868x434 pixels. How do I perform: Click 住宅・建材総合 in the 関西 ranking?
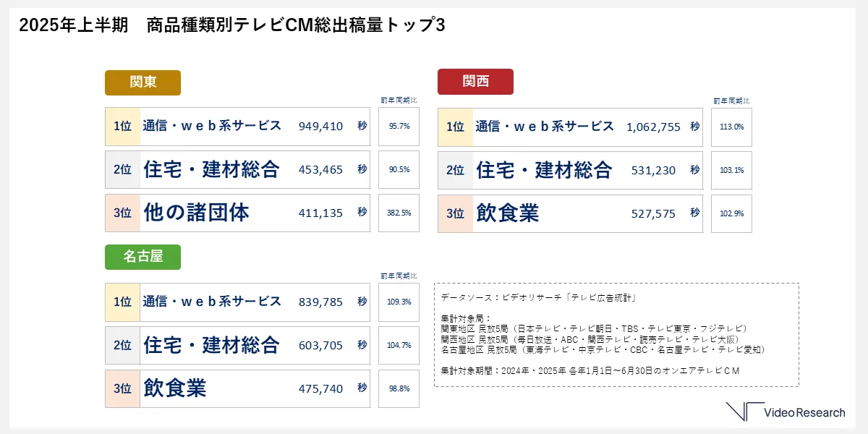coord(544,170)
